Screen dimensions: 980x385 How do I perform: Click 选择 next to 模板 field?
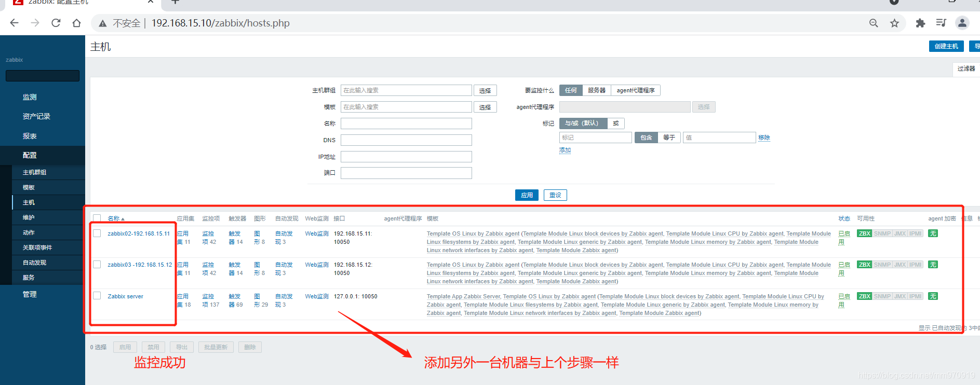point(485,107)
